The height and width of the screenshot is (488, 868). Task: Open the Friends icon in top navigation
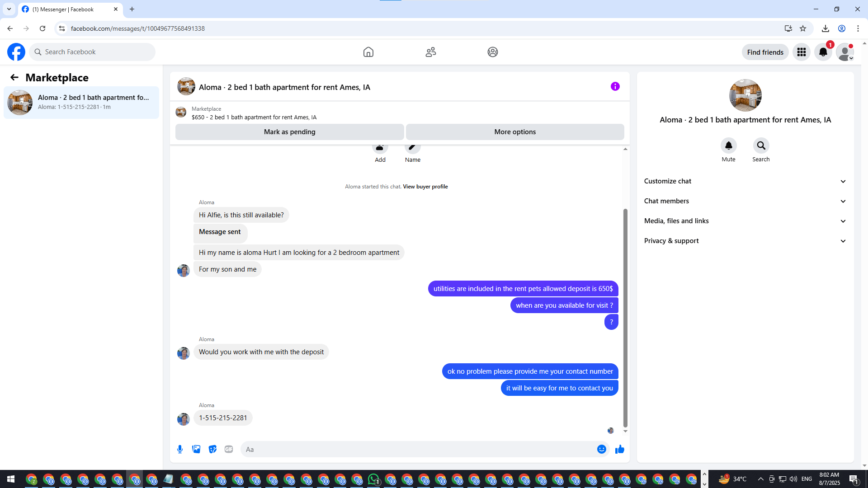tap(431, 52)
